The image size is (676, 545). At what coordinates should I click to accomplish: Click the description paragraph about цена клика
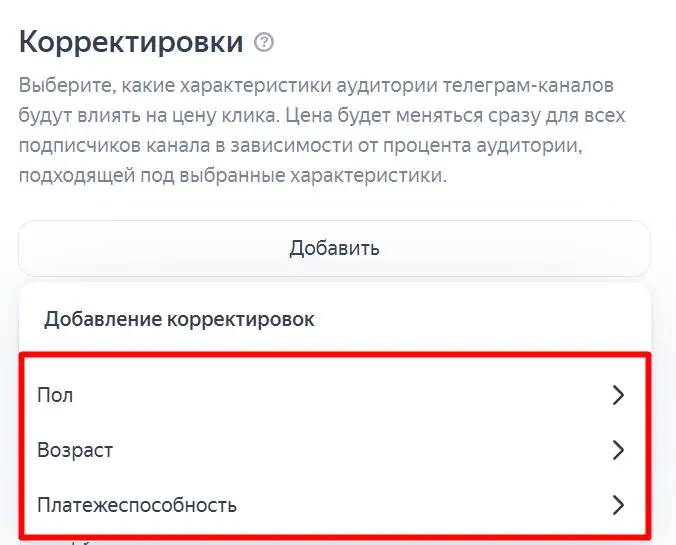[322, 130]
